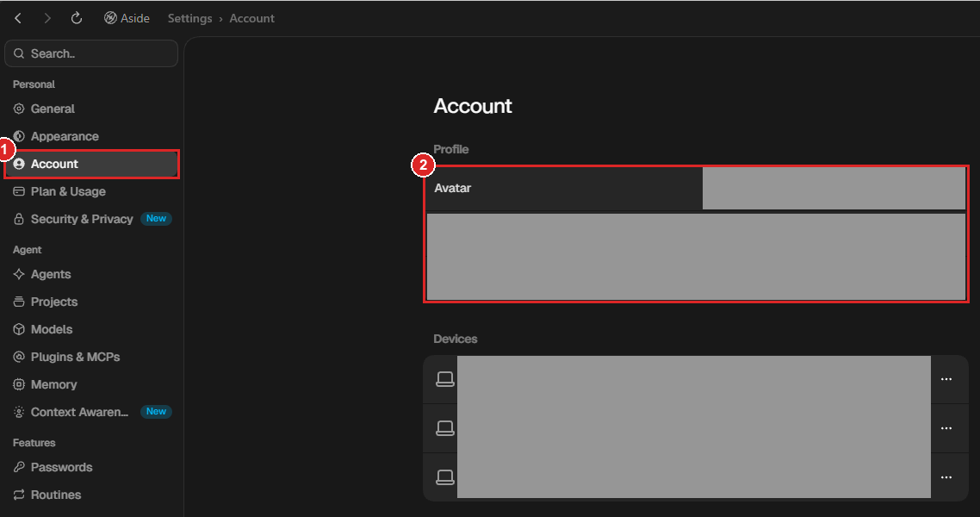Click the Models cube icon
The image size is (980, 517).
tap(19, 329)
